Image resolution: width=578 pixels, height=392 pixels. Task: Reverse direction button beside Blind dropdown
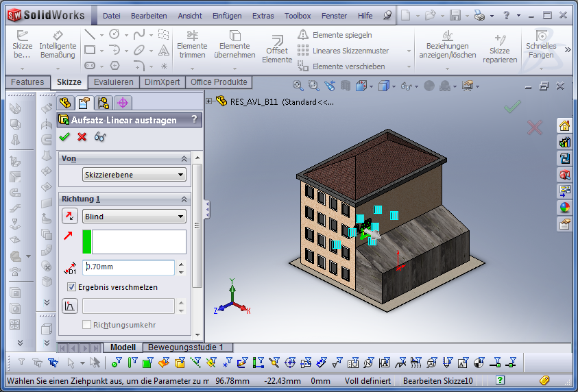coord(70,217)
